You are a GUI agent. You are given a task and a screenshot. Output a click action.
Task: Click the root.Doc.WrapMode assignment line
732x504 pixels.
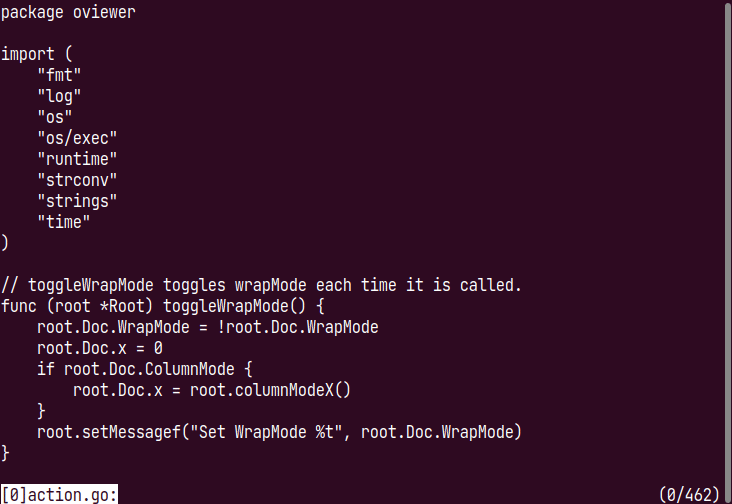207,327
